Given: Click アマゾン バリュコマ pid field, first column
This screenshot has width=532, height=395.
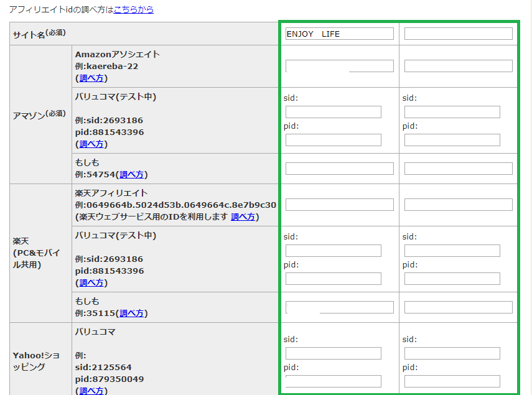Looking at the screenshot, I should pyautogui.click(x=333, y=140).
